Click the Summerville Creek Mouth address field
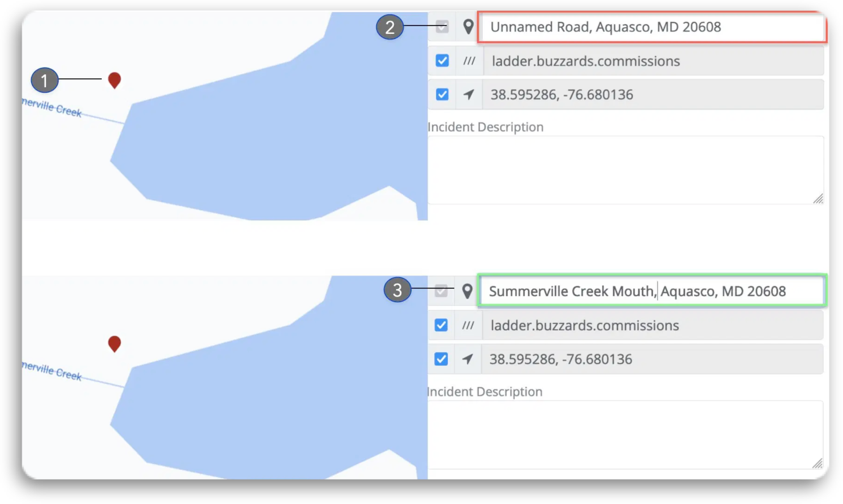 tap(652, 291)
